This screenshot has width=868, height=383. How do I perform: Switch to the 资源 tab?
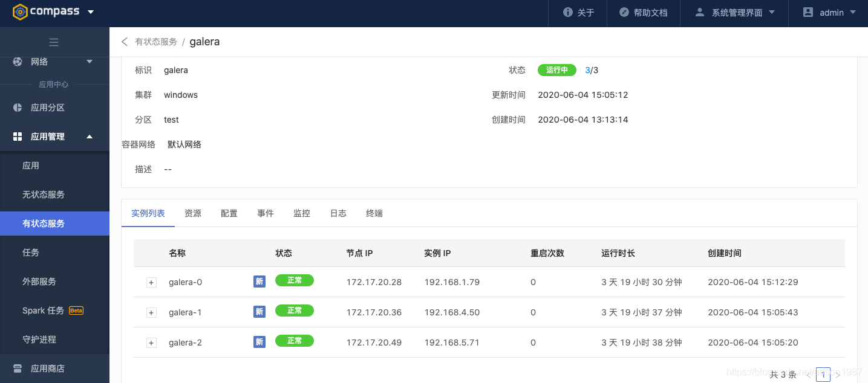click(193, 213)
